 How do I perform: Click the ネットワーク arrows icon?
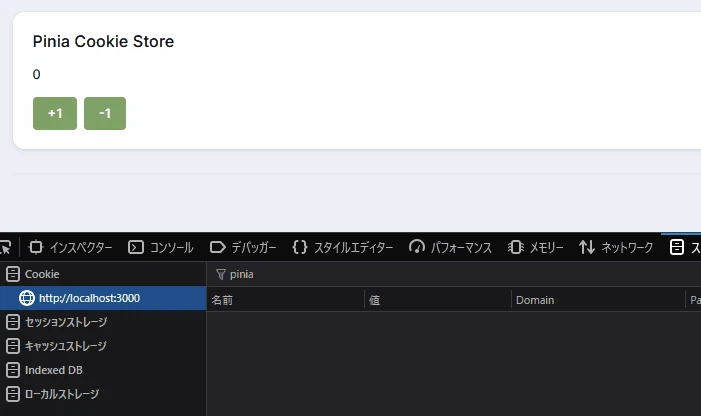tap(587, 247)
